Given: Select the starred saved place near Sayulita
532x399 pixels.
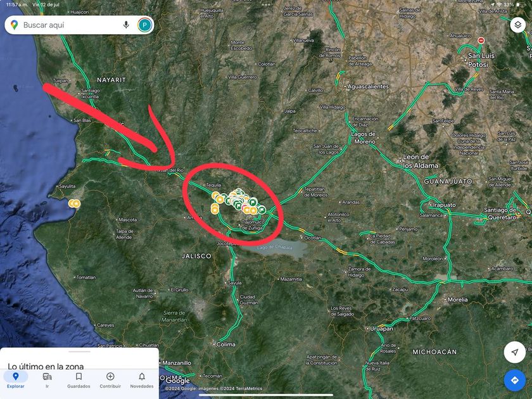Looking at the screenshot, I should pyautogui.click(x=77, y=203).
